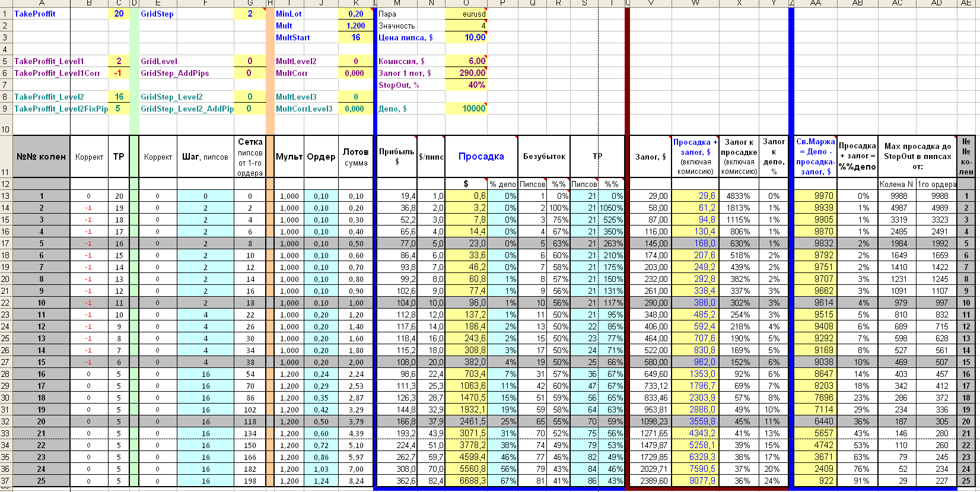This screenshot has width=980, height=492.
Task: Click the Депо value cell 10000
Action: click(x=466, y=109)
